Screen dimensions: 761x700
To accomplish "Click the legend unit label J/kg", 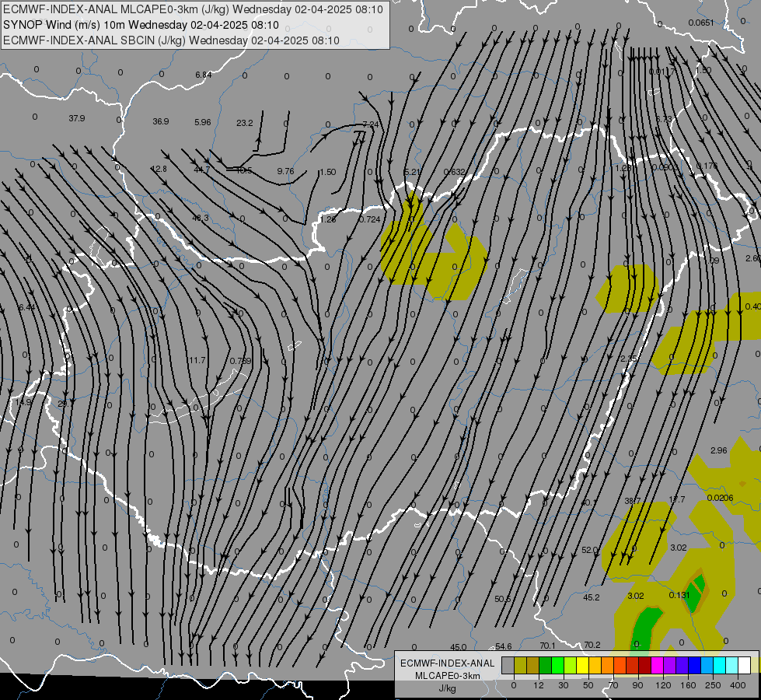I will click(447, 688).
